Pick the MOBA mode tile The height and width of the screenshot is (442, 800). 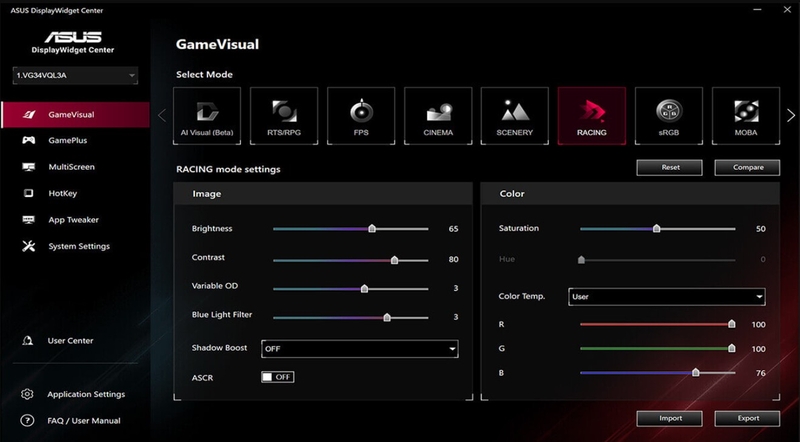tap(746, 116)
